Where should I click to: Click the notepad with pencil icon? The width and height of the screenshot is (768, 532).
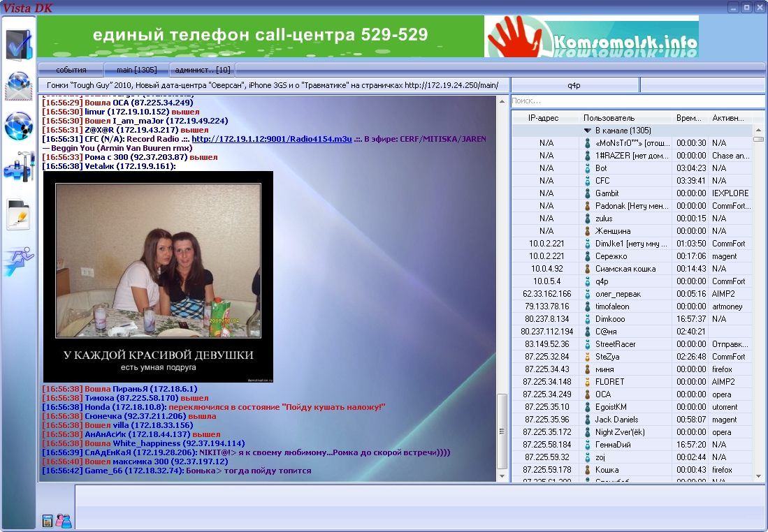(x=18, y=214)
